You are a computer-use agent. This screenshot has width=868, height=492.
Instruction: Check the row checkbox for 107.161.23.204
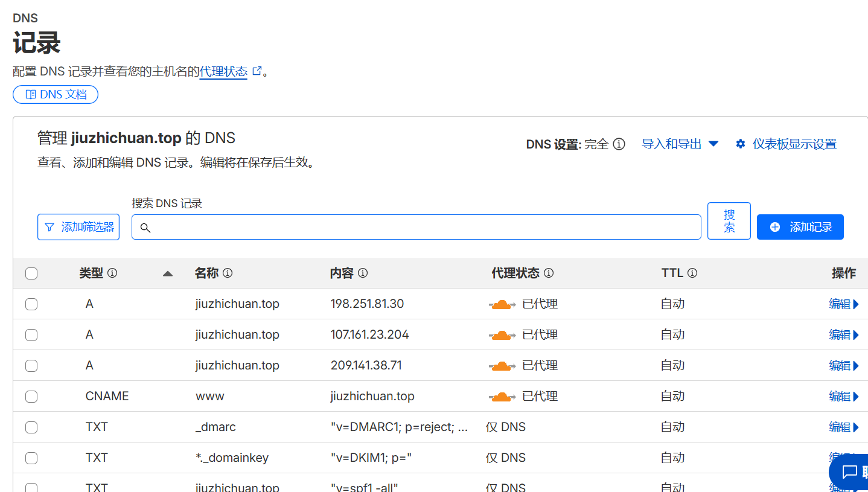point(31,334)
